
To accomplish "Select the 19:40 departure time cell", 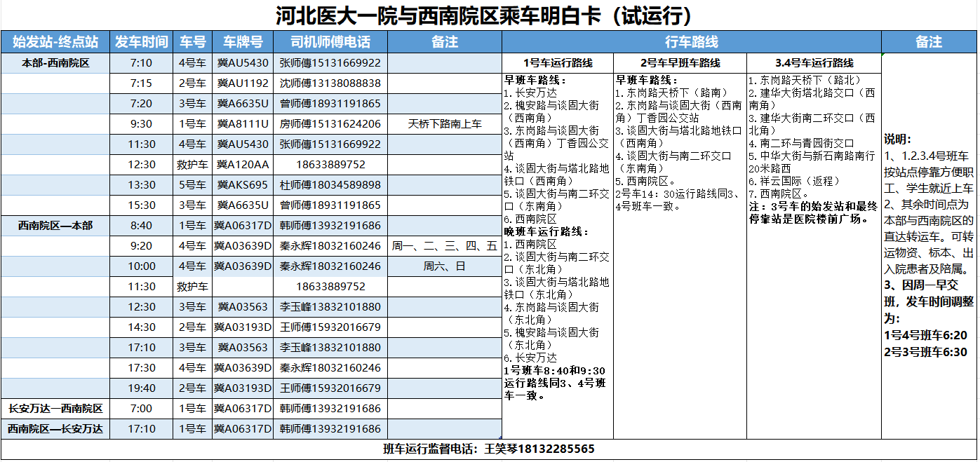I will pyautogui.click(x=141, y=388).
